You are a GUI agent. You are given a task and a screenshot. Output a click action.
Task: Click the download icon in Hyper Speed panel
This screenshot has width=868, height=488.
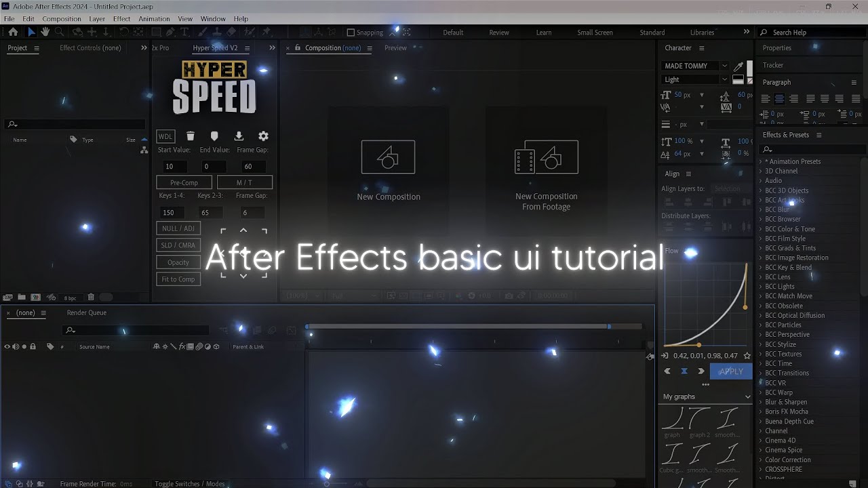[x=239, y=136]
